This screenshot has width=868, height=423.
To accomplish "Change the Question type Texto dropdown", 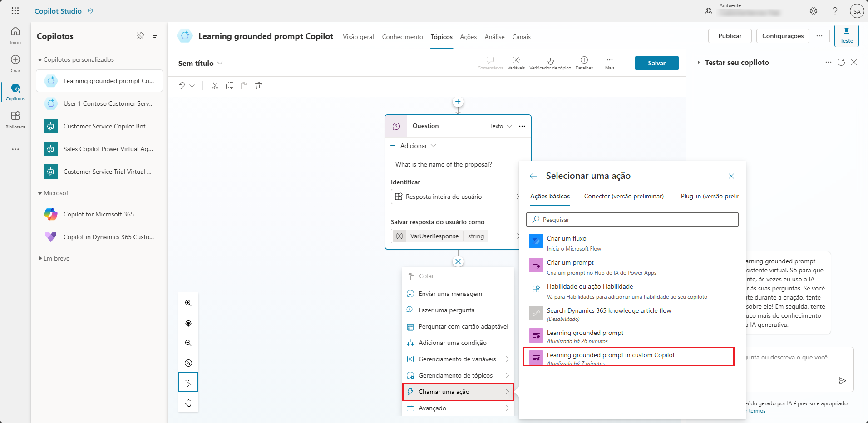I will (501, 126).
